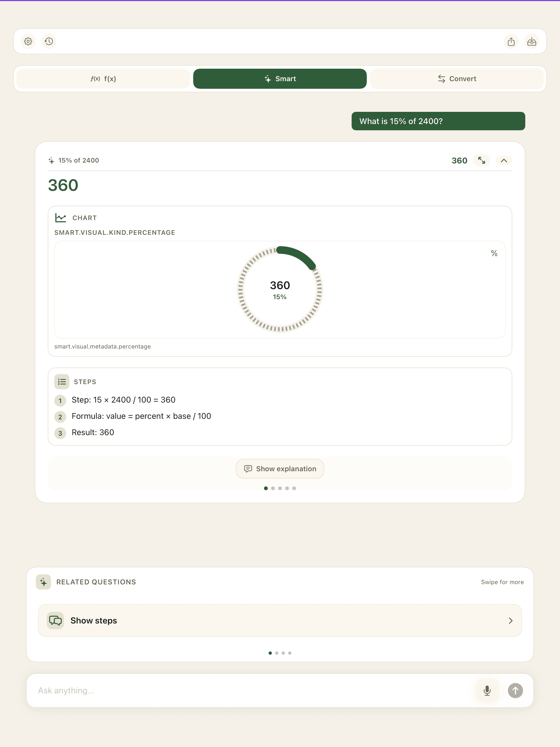Click the sparkle icon beside '15% of 2400'
This screenshot has height=747, width=560.
[x=51, y=161]
